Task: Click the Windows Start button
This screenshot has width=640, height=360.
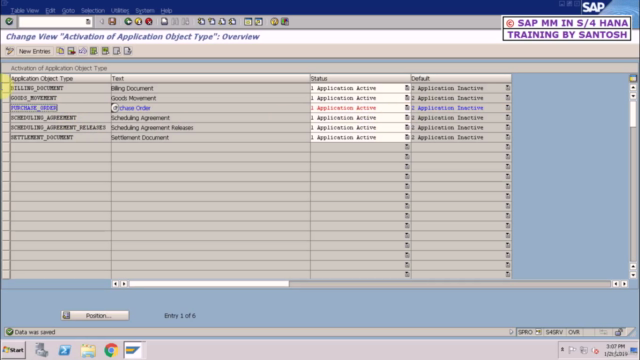Action: tap(13, 350)
